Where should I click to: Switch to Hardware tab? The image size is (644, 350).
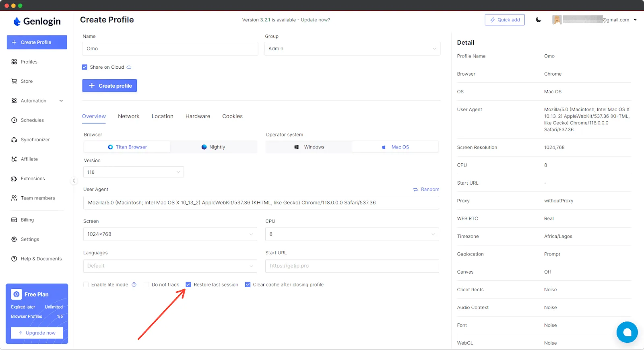click(198, 116)
